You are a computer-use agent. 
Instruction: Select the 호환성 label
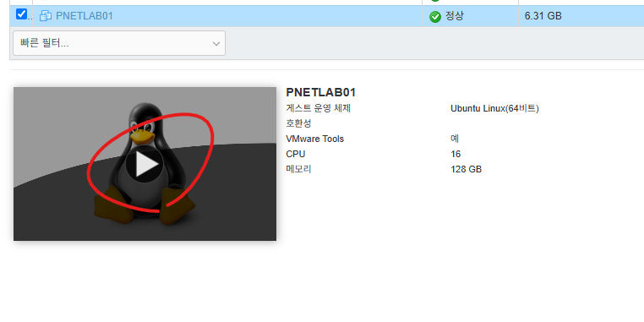pos(298,123)
